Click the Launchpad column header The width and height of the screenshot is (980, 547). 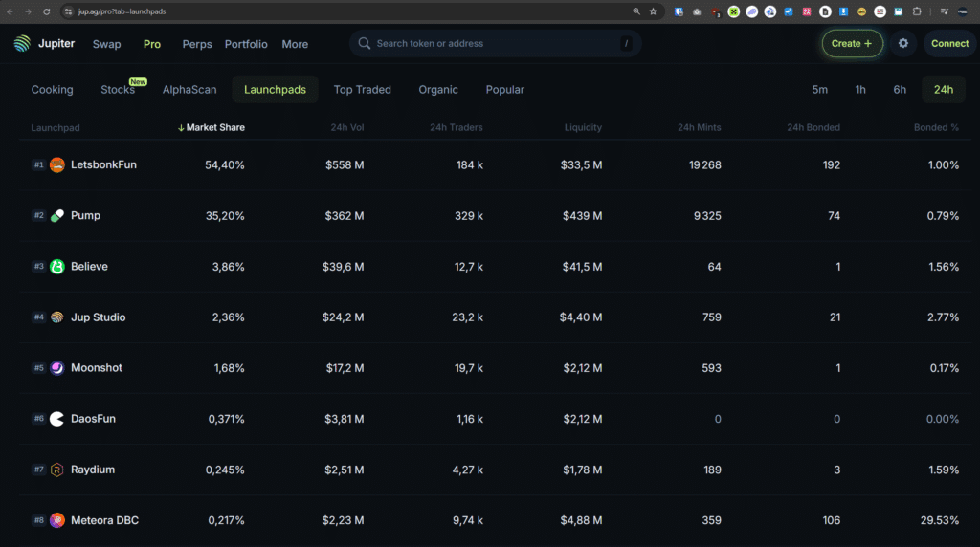[x=55, y=127]
